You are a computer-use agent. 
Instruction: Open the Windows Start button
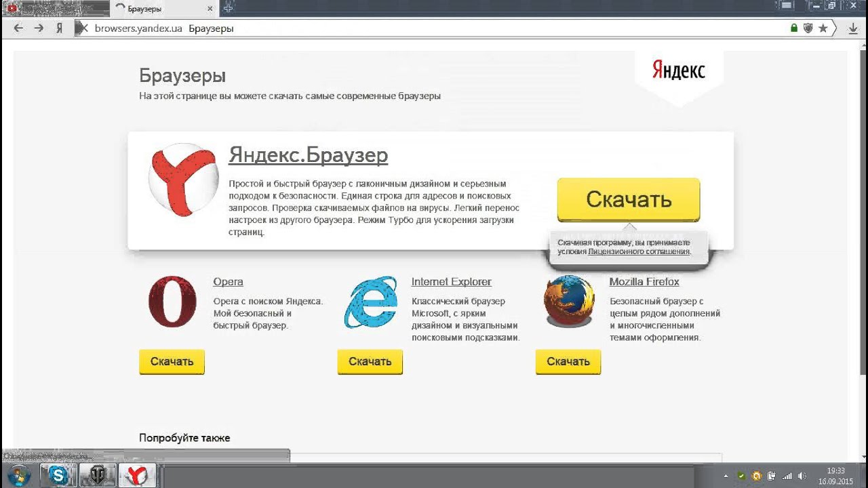tap(18, 476)
